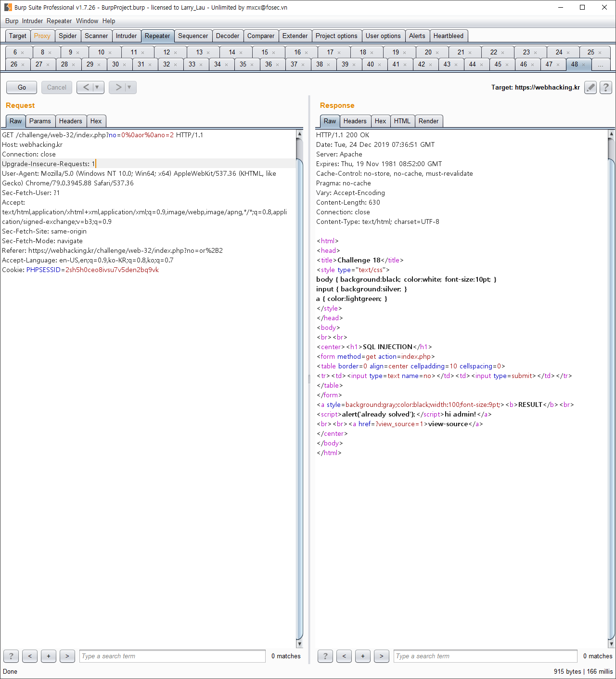Viewport: 616px width, 679px height.
Task: Edit the target with the pencil icon
Action: pyautogui.click(x=590, y=87)
